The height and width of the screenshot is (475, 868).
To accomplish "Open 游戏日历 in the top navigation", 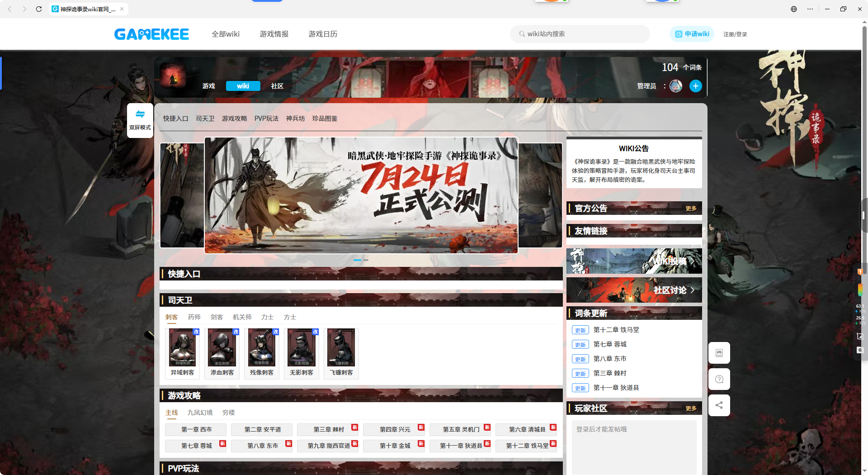I will pyautogui.click(x=323, y=34).
